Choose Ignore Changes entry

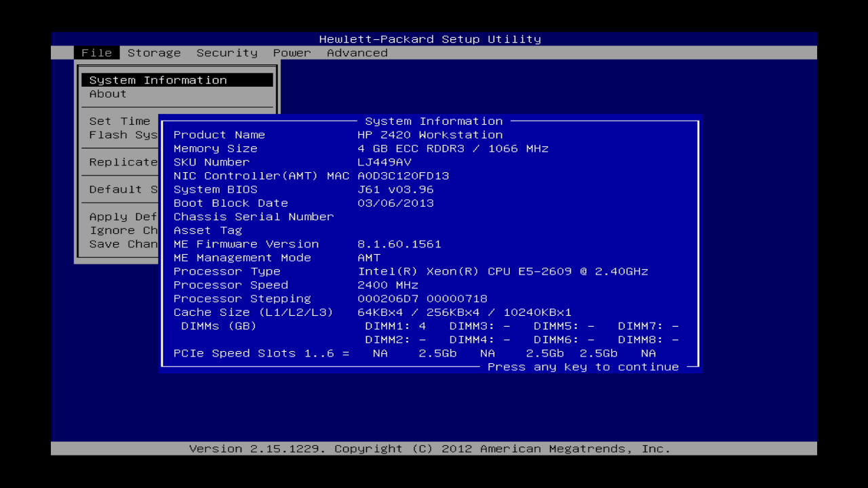(123, 230)
